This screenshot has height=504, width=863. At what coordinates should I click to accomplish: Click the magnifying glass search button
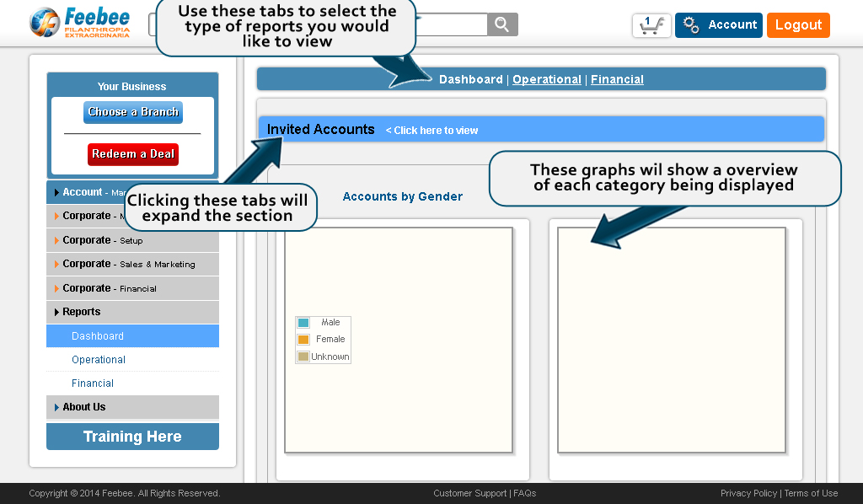coord(502,24)
